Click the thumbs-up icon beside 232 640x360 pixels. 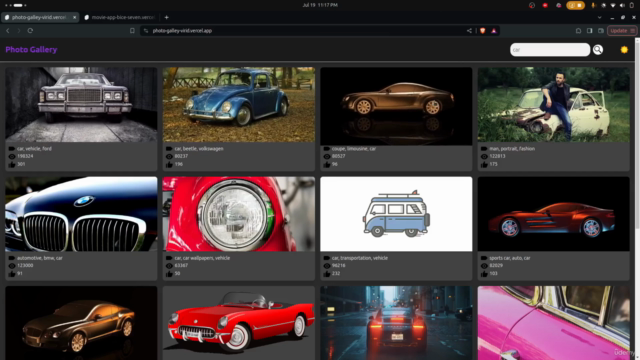pyautogui.click(x=327, y=274)
